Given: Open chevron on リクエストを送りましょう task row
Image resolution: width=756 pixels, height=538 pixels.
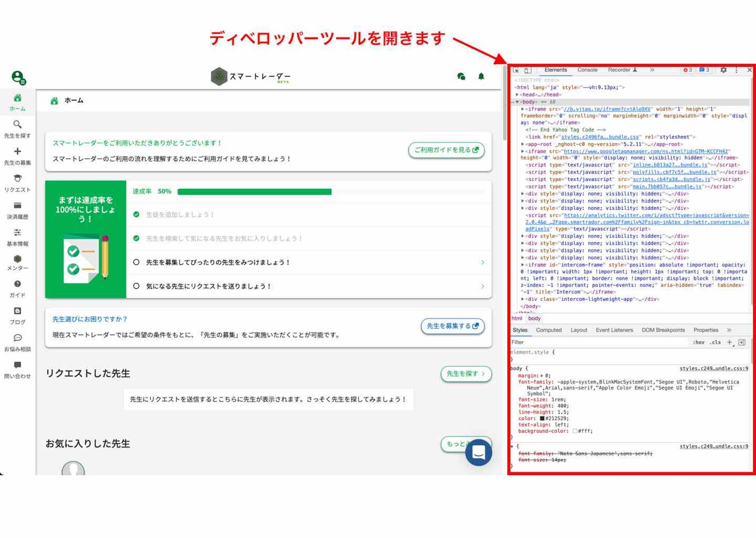Looking at the screenshot, I should point(483,286).
